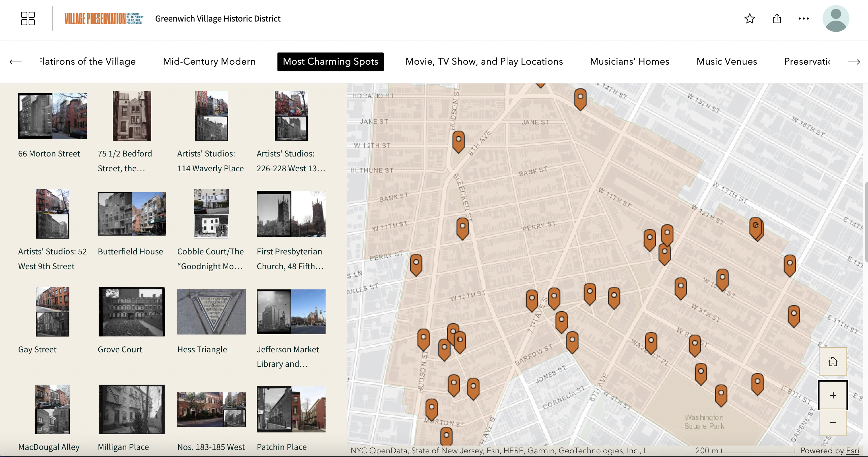Open the app launcher grid icon
868x457 pixels.
coord(28,19)
